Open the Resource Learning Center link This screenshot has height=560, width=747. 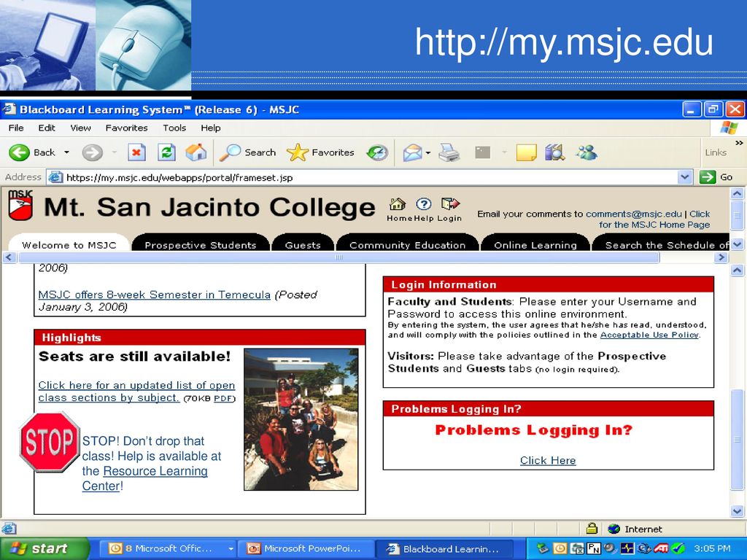click(145, 478)
